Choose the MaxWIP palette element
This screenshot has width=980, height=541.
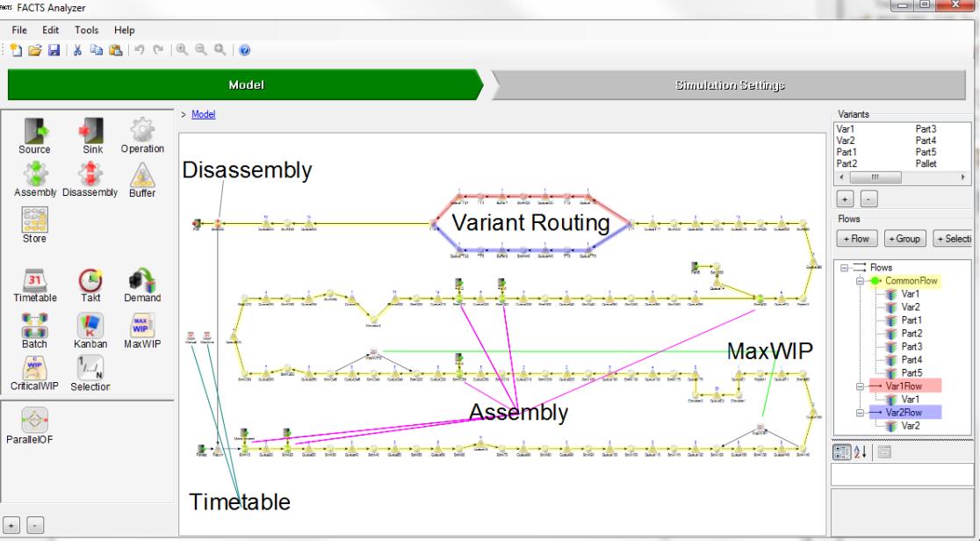tap(142, 331)
